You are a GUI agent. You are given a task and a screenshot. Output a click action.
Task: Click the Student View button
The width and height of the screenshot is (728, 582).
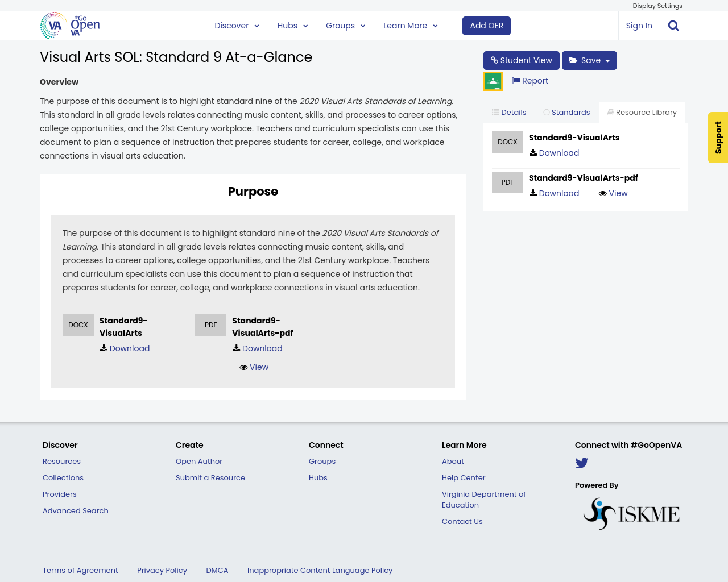[x=522, y=60]
